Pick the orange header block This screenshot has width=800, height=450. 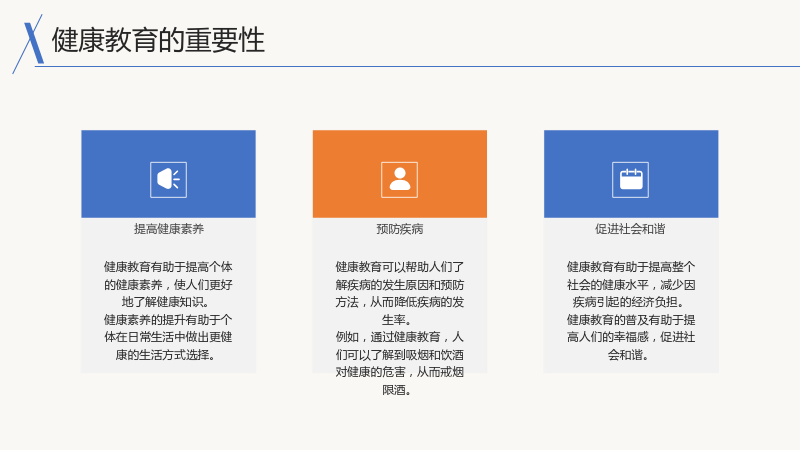tap(399, 174)
